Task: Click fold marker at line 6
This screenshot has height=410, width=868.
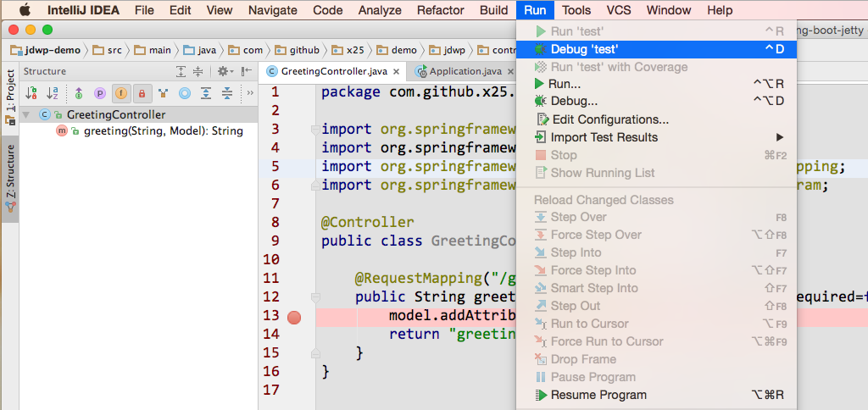Action: coord(315,185)
